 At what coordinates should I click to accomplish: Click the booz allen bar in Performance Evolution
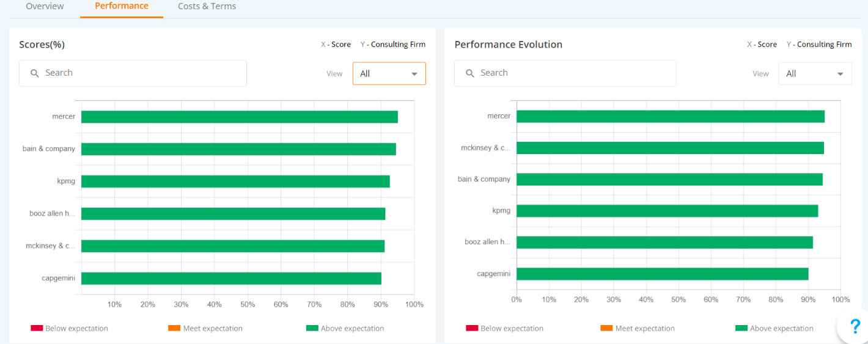pos(665,243)
